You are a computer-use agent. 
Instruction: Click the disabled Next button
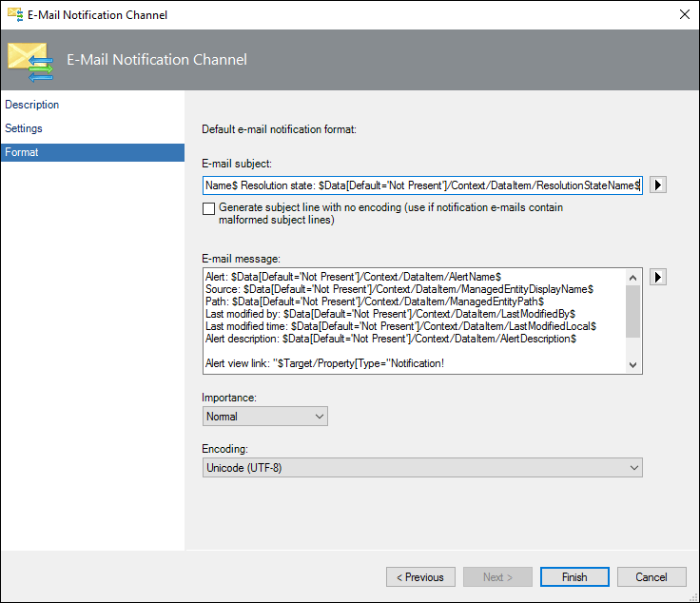[x=497, y=577]
